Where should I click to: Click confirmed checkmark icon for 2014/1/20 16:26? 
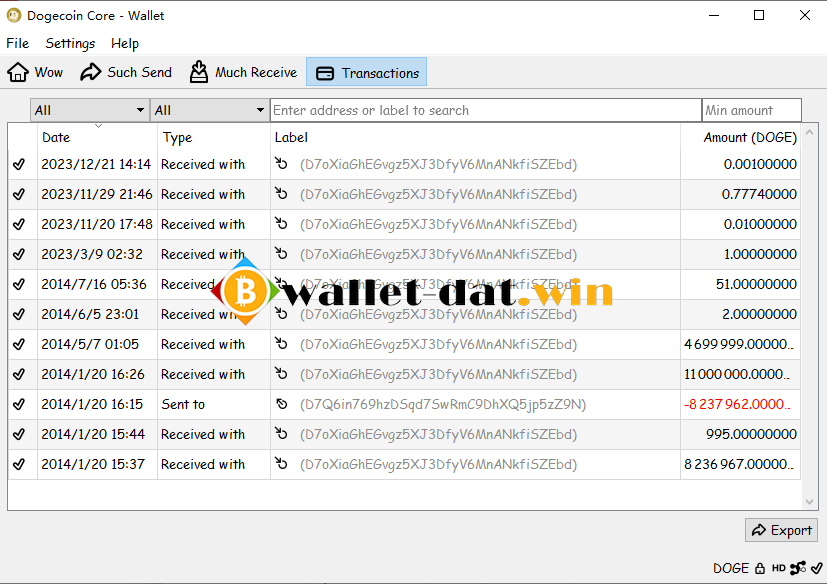point(19,374)
